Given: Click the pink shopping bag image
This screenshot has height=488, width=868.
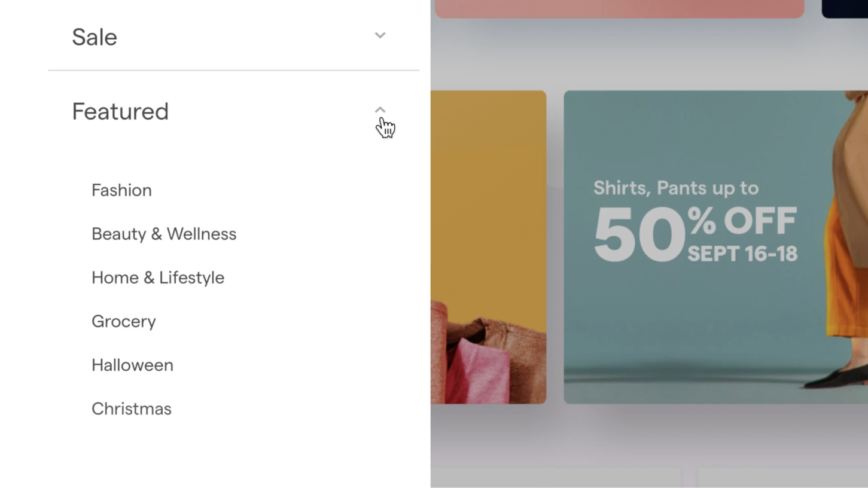Looking at the screenshot, I should tap(477, 370).
